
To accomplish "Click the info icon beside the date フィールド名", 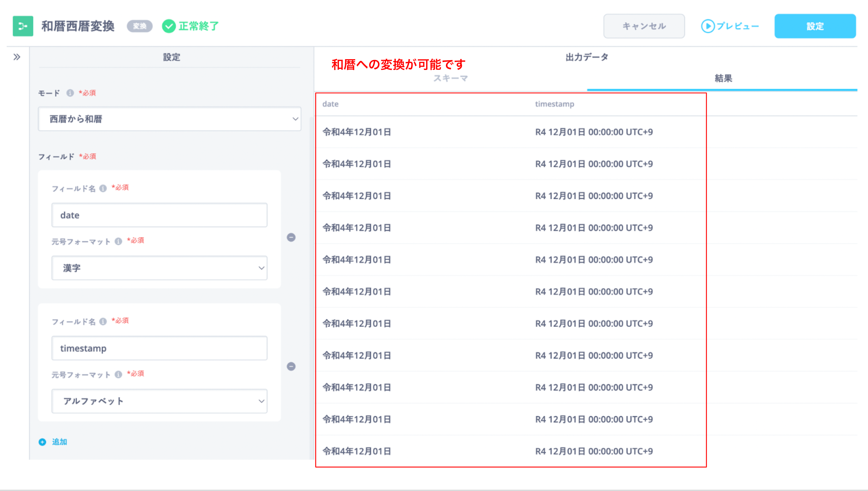I will point(103,188).
